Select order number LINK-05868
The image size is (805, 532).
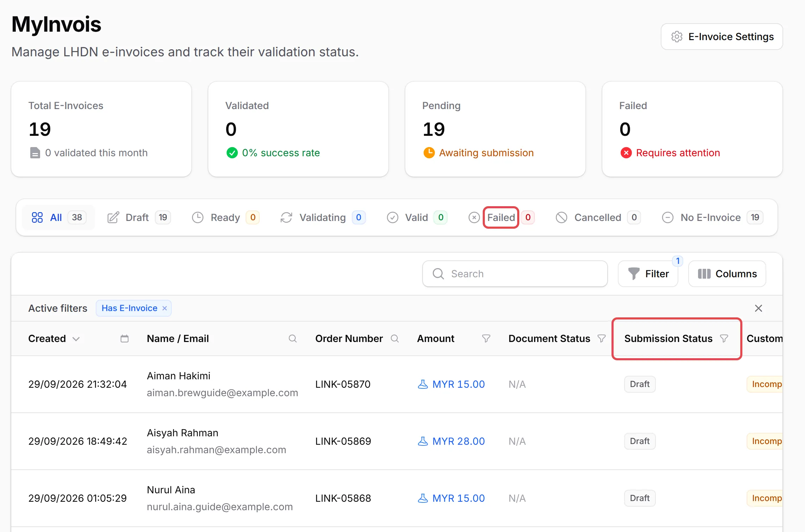(x=343, y=498)
